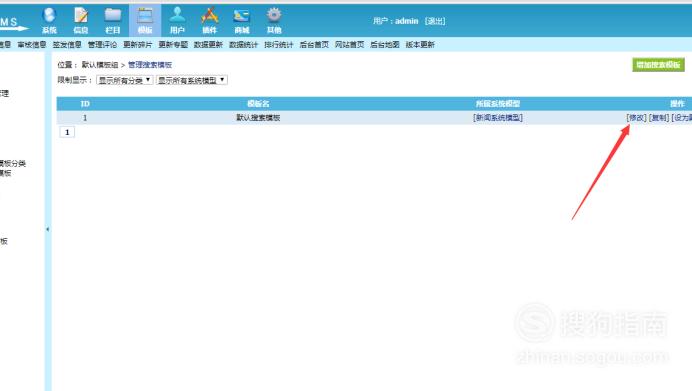
Task: Select the 模板 (Templates) icon
Action: pyautogui.click(x=145, y=20)
